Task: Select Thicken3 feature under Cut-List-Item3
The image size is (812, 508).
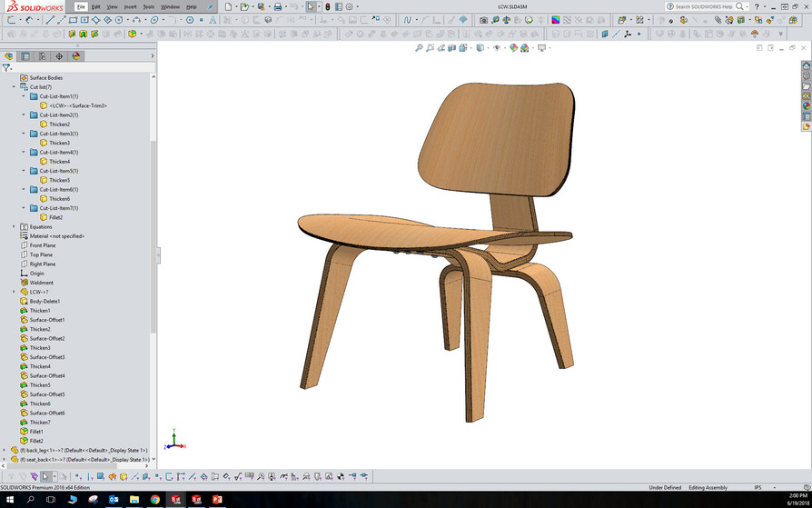Action: 60,143
